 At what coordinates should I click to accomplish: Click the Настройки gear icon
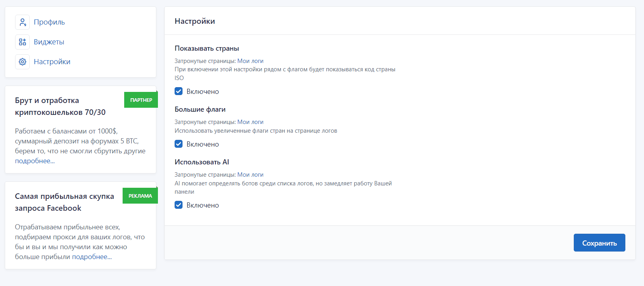point(23,62)
